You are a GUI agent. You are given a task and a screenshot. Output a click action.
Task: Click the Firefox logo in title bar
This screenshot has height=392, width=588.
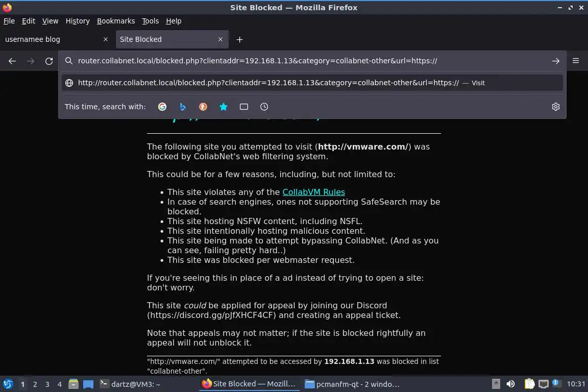click(7, 7)
